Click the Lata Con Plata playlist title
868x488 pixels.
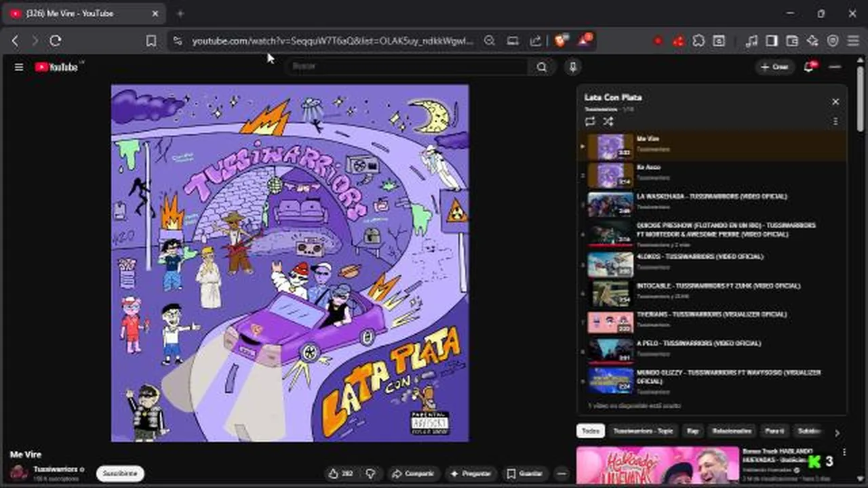(x=613, y=98)
